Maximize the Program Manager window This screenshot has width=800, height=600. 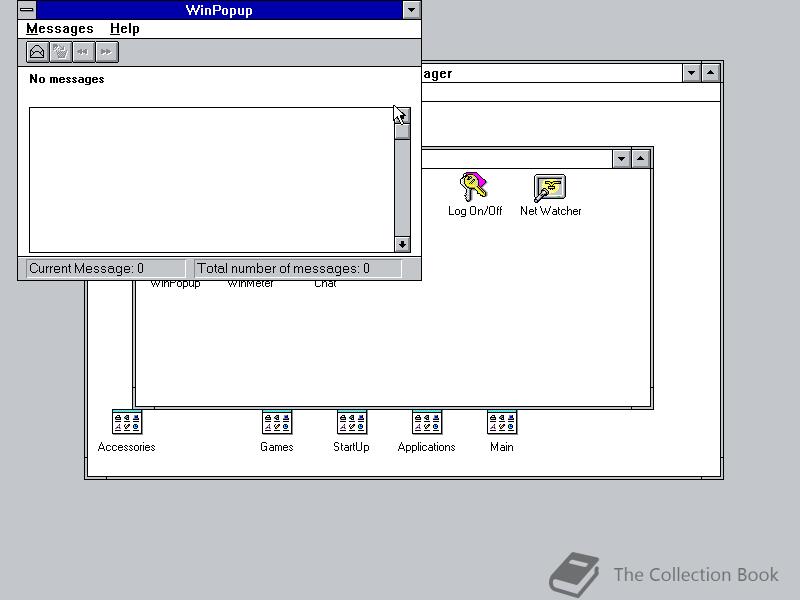click(711, 73)
